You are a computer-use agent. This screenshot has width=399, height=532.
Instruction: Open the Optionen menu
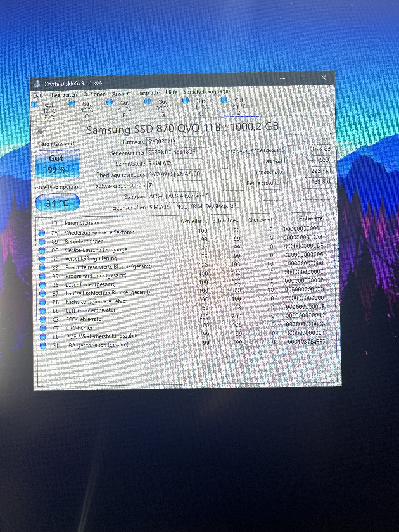tap(94, 94)
